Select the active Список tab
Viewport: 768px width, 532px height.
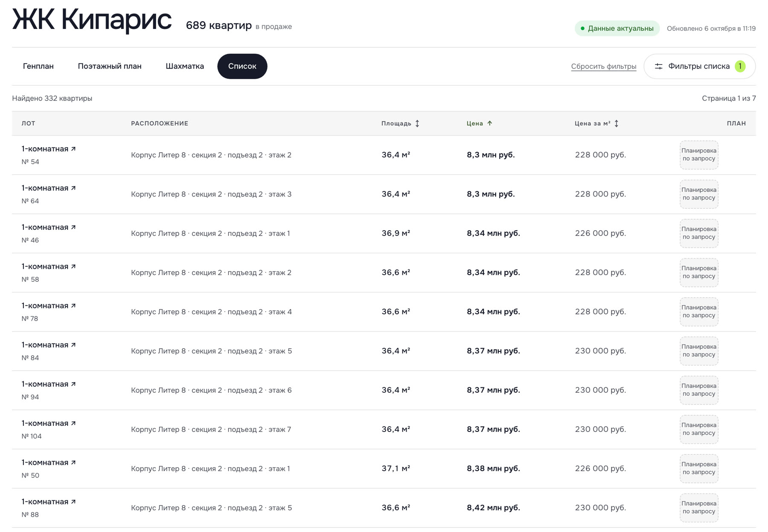click(x=242, y=66)
